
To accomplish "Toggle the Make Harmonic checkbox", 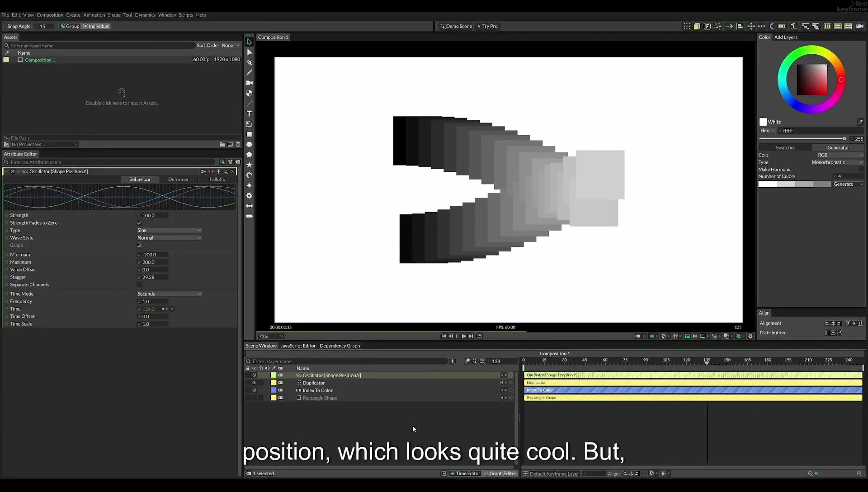I will coord(861,169).
